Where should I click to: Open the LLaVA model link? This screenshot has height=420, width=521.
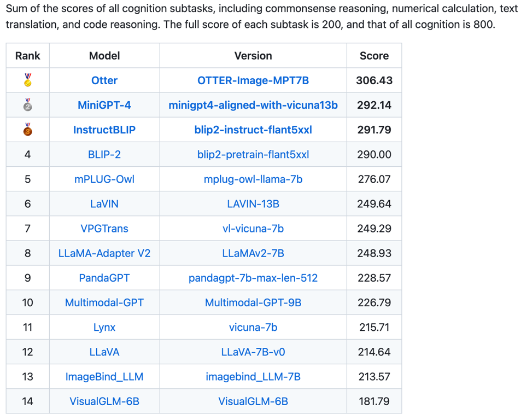tap(104, 352)
